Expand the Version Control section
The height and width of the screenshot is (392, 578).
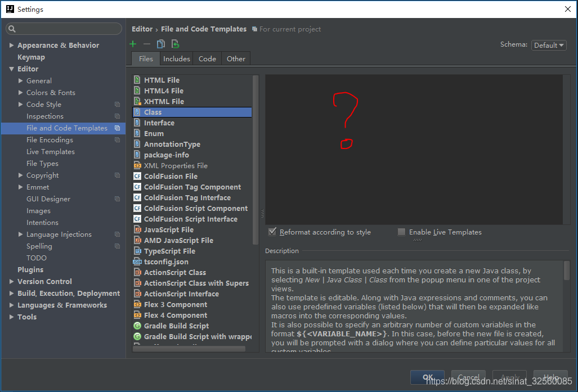pos(11,281)
